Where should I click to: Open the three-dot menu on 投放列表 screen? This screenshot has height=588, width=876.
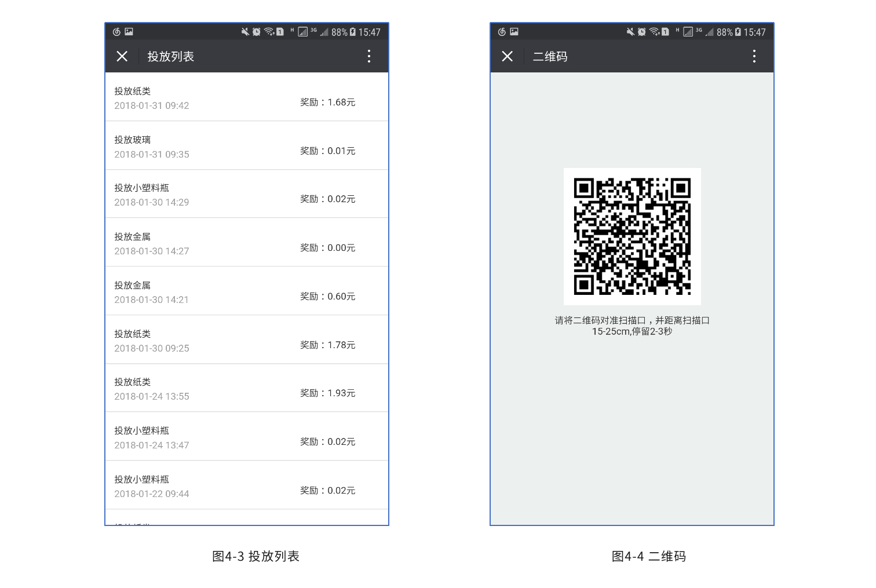369,56
